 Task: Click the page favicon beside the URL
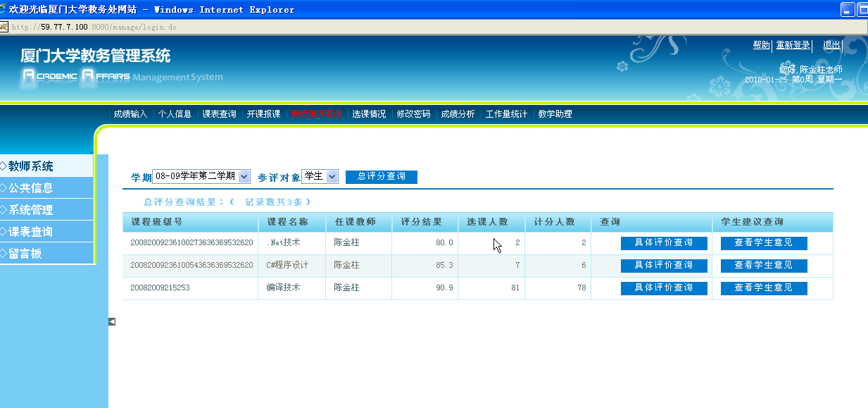point(4,27)
